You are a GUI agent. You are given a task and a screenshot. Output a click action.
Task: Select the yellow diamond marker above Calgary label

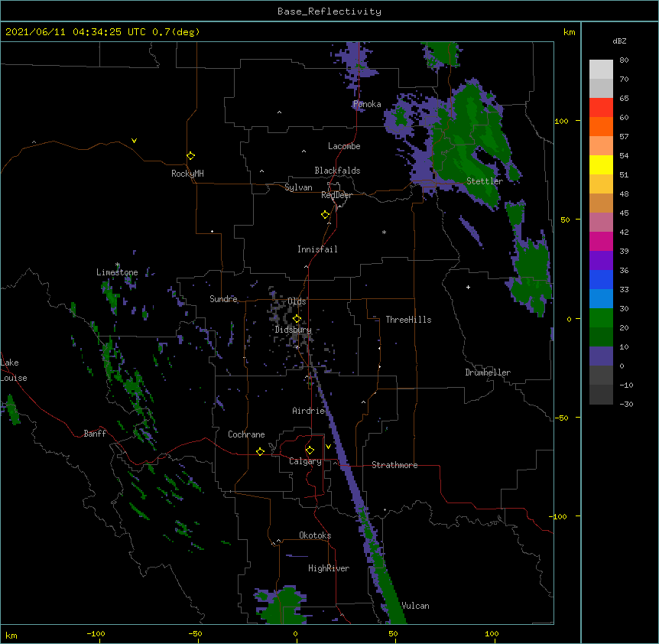point(310,450)
